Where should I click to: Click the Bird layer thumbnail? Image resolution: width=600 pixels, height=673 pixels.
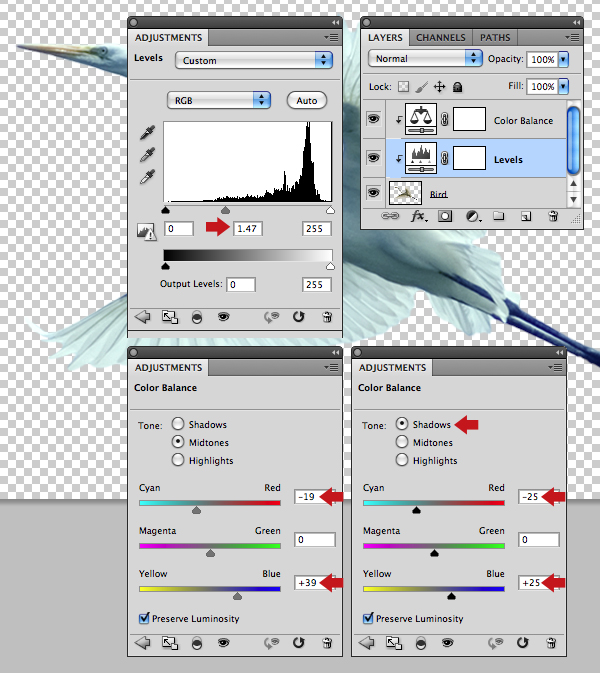point(405,193)
